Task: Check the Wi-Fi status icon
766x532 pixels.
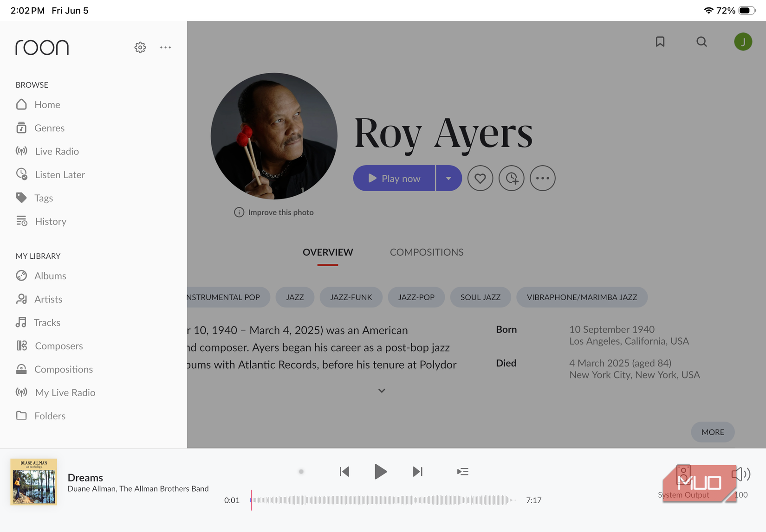Action: [708, 10]
